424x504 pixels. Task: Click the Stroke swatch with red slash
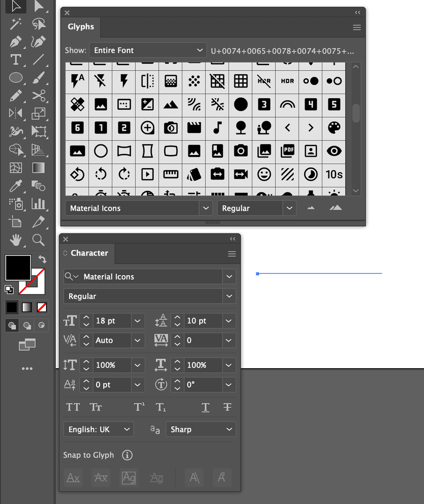pyautogui.click(x=37, y=288)
